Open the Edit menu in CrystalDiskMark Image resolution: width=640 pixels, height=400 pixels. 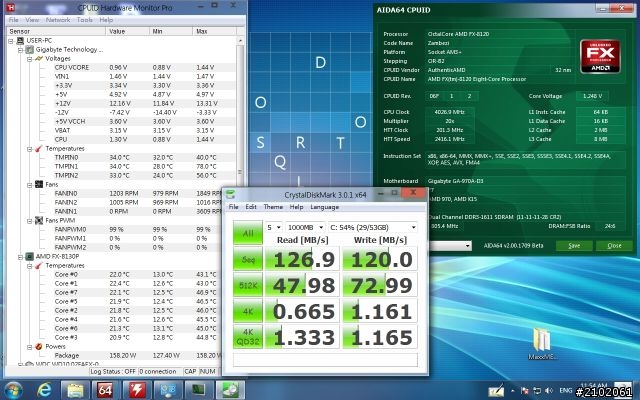[251, 207]
